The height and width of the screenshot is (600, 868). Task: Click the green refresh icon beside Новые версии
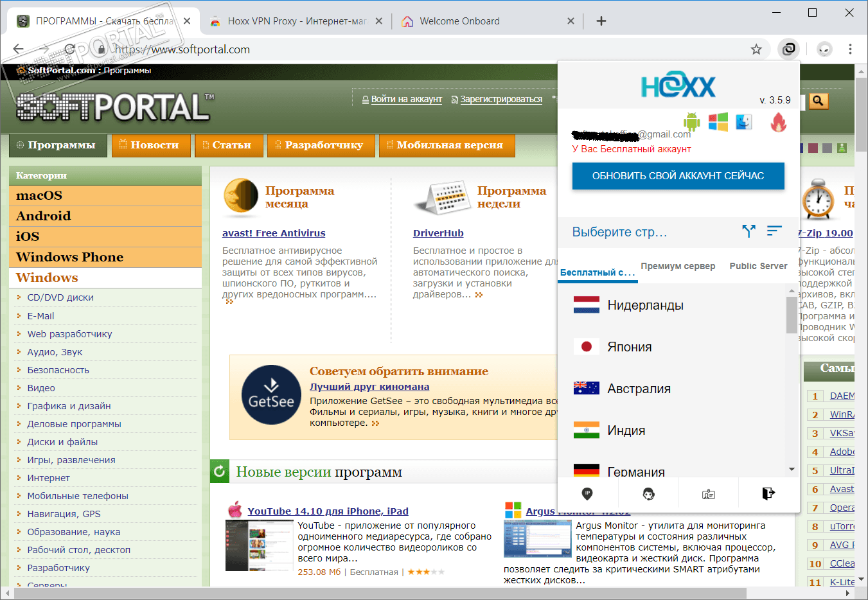[220, 472]
